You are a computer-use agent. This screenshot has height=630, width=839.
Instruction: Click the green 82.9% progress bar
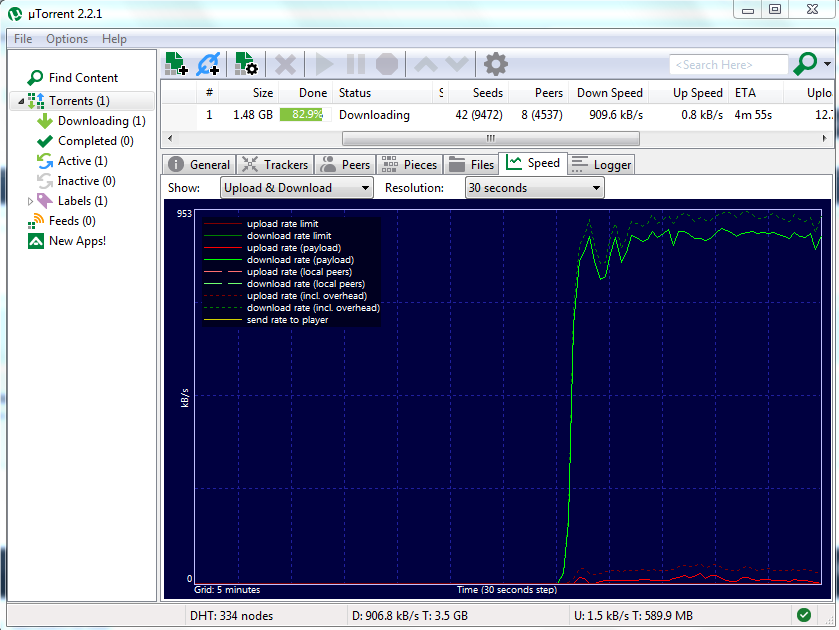tap(301, 115)
